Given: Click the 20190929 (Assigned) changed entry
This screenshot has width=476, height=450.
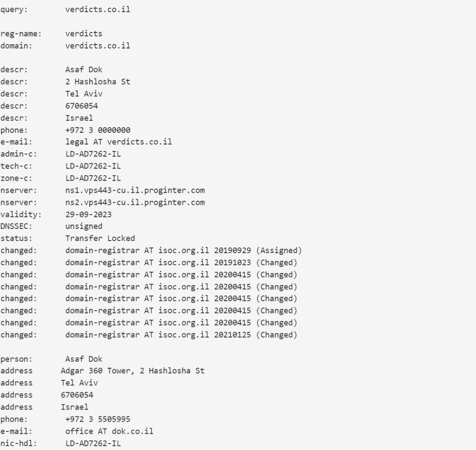Looking at the screenshot, I should point(258,251).
